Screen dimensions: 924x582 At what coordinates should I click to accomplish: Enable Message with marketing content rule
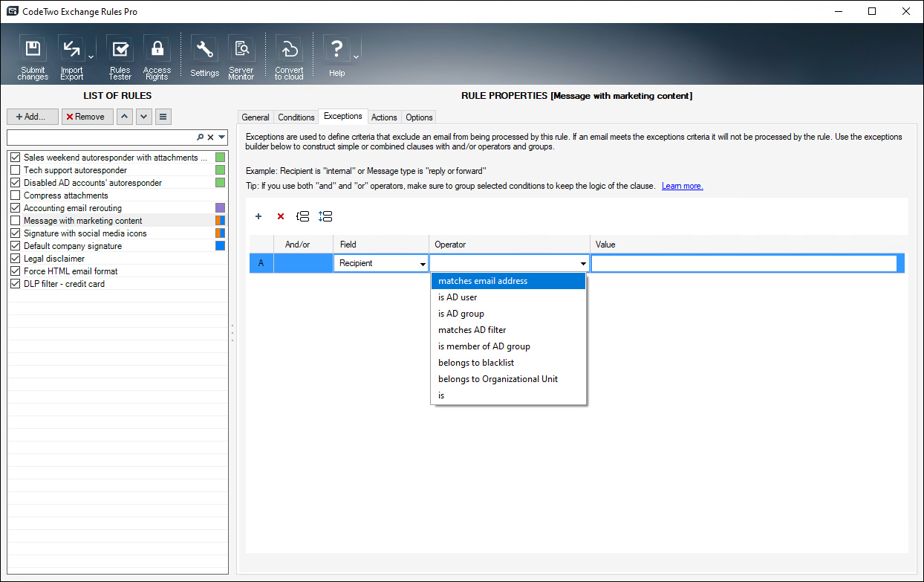16,221
